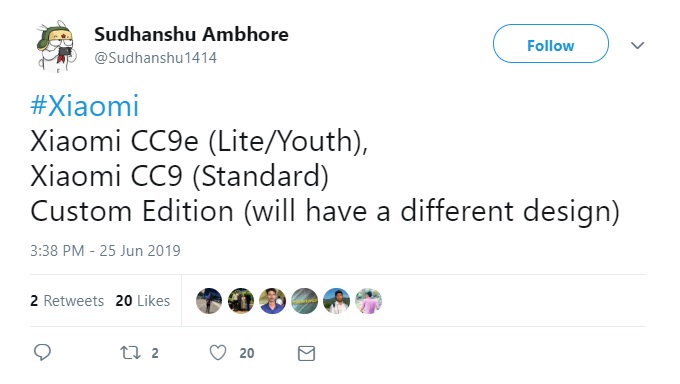Open the #Xiaomi hashtag link
Viewport: 680px width, 384px height.
(x=85, y=105)
